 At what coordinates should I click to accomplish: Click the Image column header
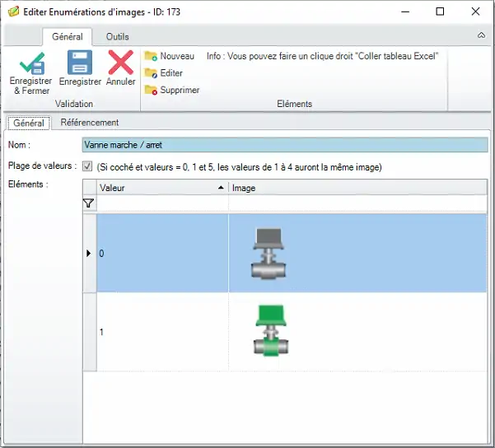tap(357, 188)
